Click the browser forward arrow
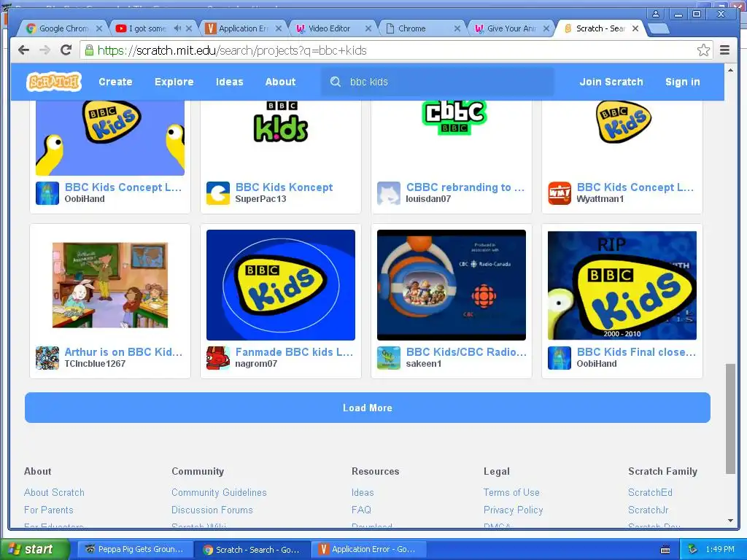Image resolution: width=747 pixels, height=560 pixels. pyautogui.click(x=44, y=50)
